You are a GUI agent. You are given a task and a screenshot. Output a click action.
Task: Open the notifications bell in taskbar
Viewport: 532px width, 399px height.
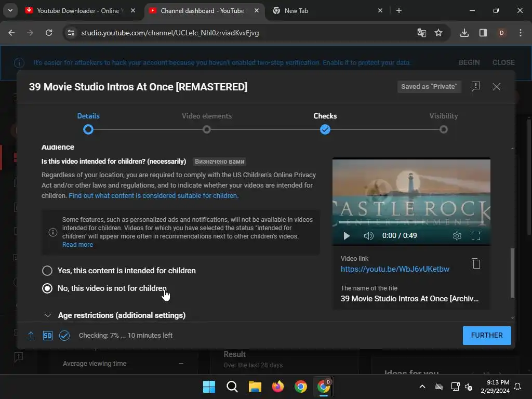tap(518, 387)
